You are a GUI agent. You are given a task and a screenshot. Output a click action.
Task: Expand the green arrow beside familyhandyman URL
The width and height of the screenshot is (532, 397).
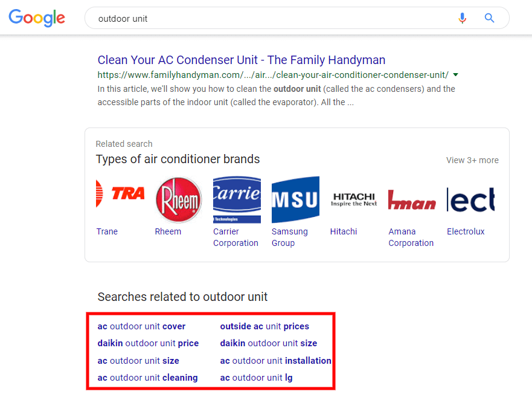point(456,75)
